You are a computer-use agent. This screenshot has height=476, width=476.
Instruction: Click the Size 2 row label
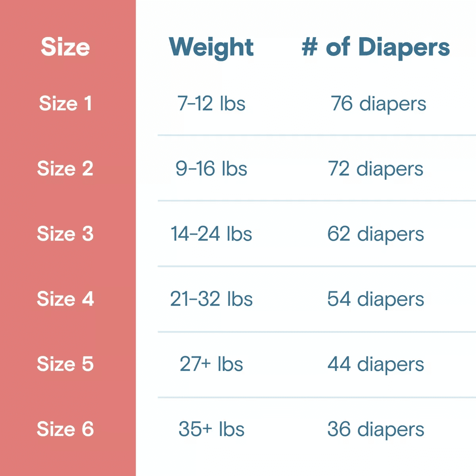tap(65, 169)
